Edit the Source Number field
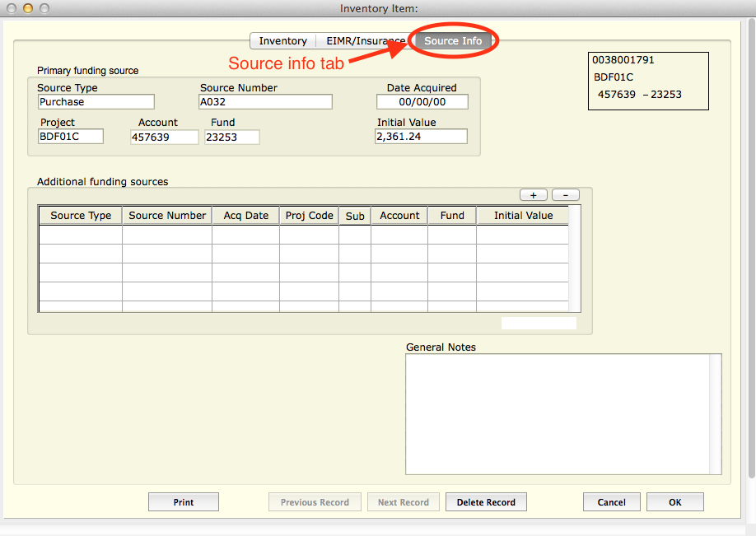 264,102
